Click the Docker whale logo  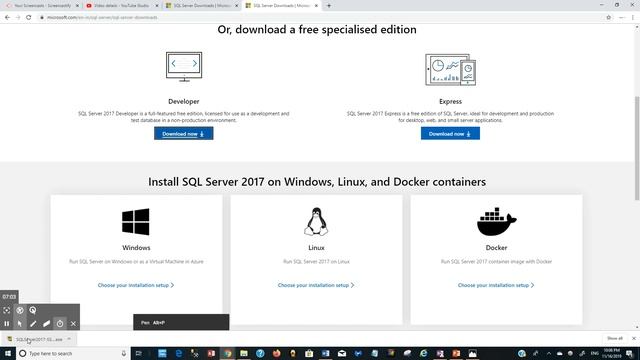pos(496,222)
